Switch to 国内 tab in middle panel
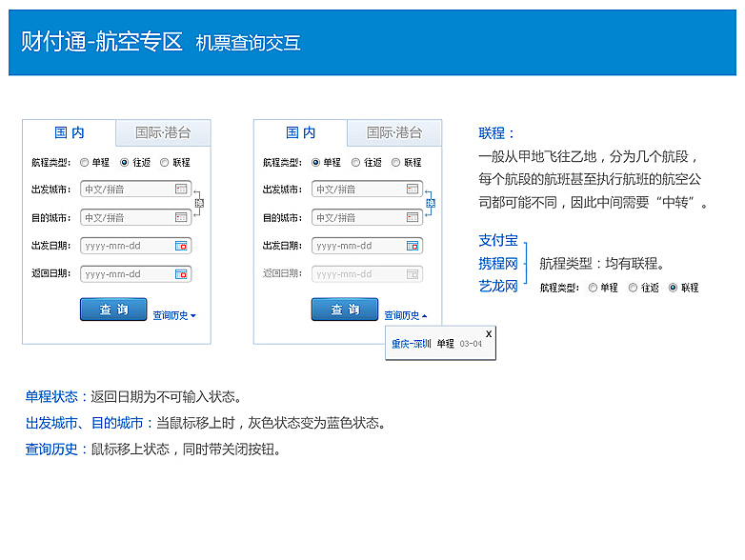The width and height of the screenshot is (745, 560). 301,132
